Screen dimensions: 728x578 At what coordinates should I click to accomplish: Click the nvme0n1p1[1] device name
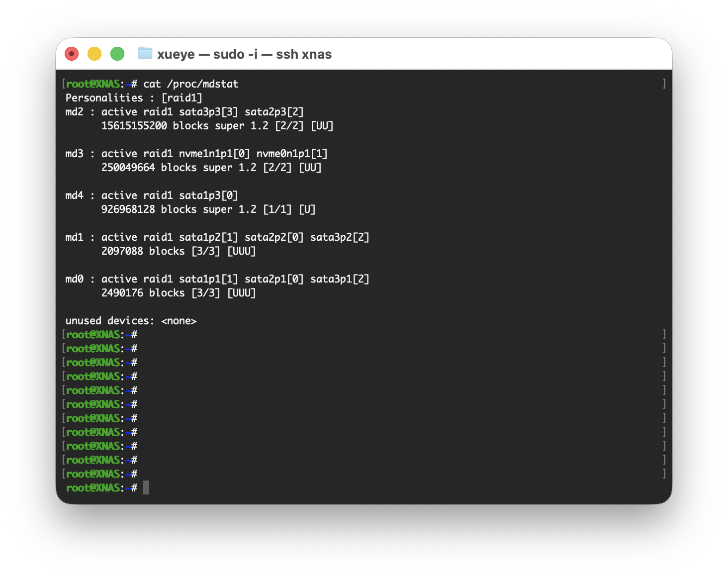tap(292, 154)
